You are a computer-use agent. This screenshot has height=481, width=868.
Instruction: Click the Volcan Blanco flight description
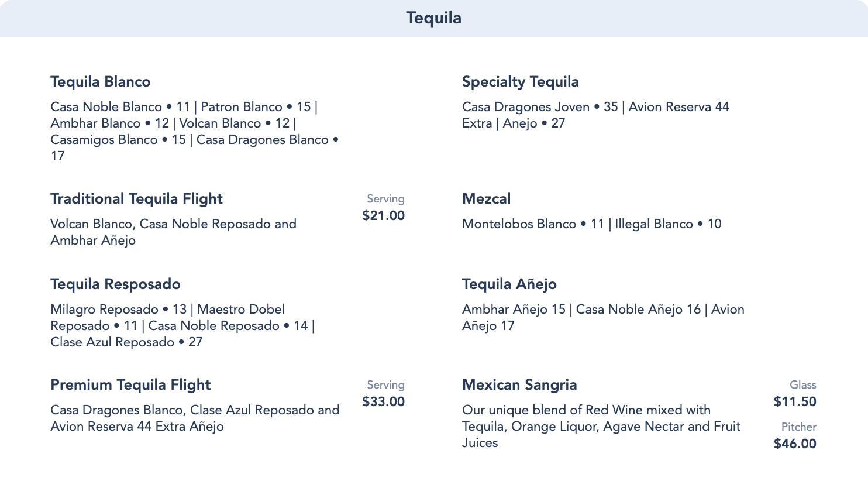173,232
